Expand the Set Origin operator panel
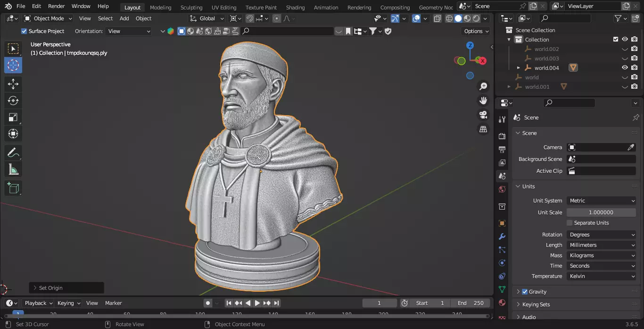The width and height of the screenshot is (644, 329). tap(66, 288)
